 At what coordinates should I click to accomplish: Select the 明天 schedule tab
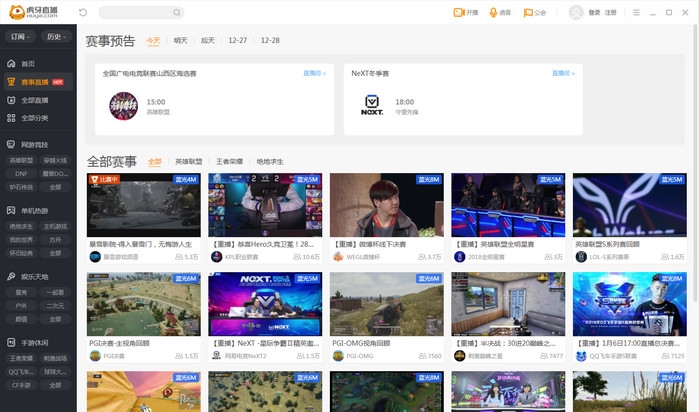[181, 41]
